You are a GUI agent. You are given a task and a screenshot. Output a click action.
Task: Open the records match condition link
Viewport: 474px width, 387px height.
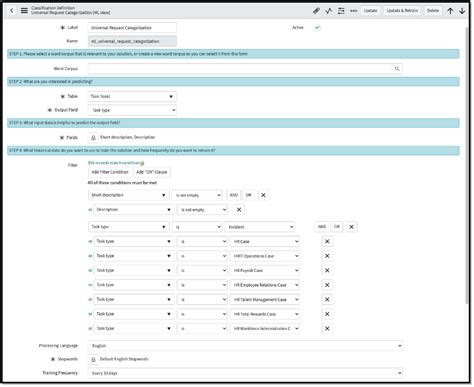tap(114, 163)
